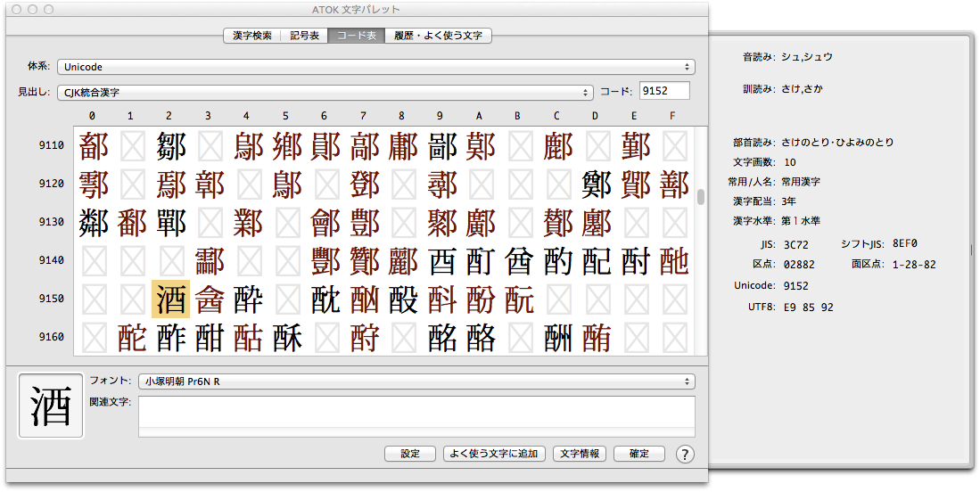
Task: Select character 鄲 in row 9130
Action: coord(170,222)
